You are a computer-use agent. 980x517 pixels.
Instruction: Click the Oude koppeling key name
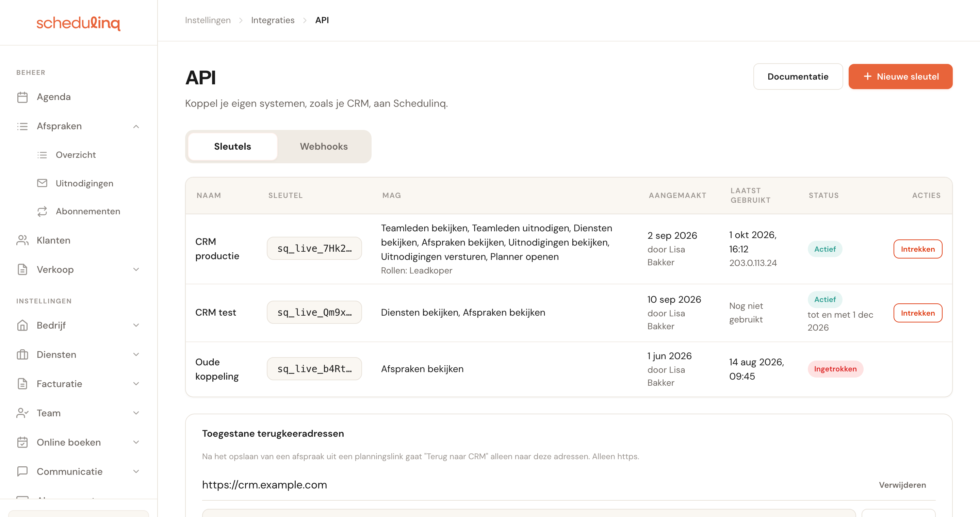tap(217, 369)
